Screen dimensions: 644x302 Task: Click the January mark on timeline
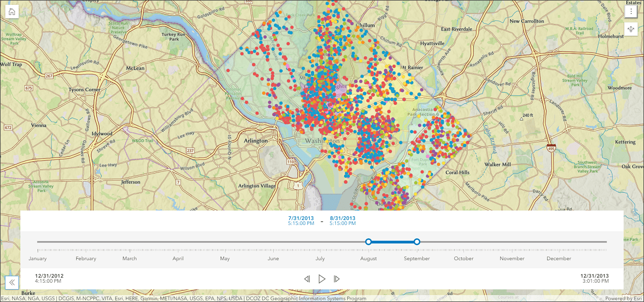[38, 259]
